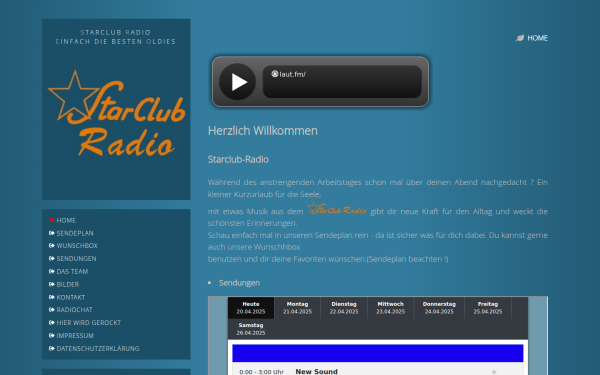Click the red arrow icon beside HOME
Screen dimensions: 600x375
click(x=52, y=220)
